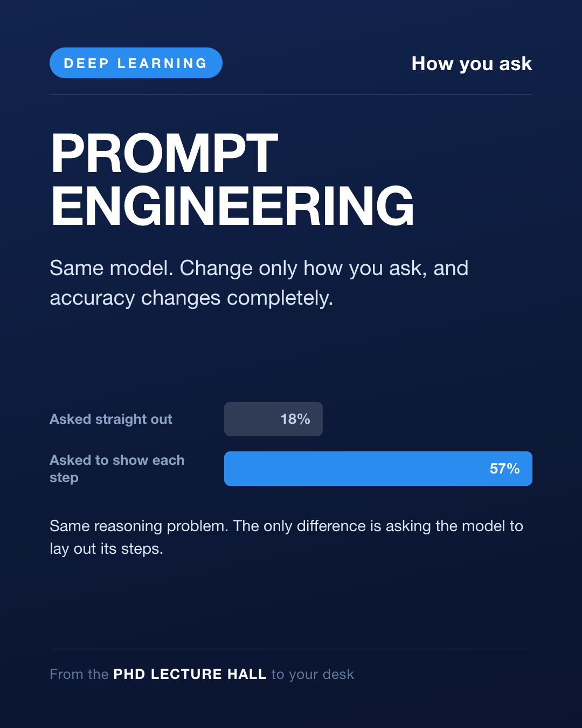The image size is (582, 728).
Task: Select the 'How you ask' header text
Action: click(x=472, y=64)
